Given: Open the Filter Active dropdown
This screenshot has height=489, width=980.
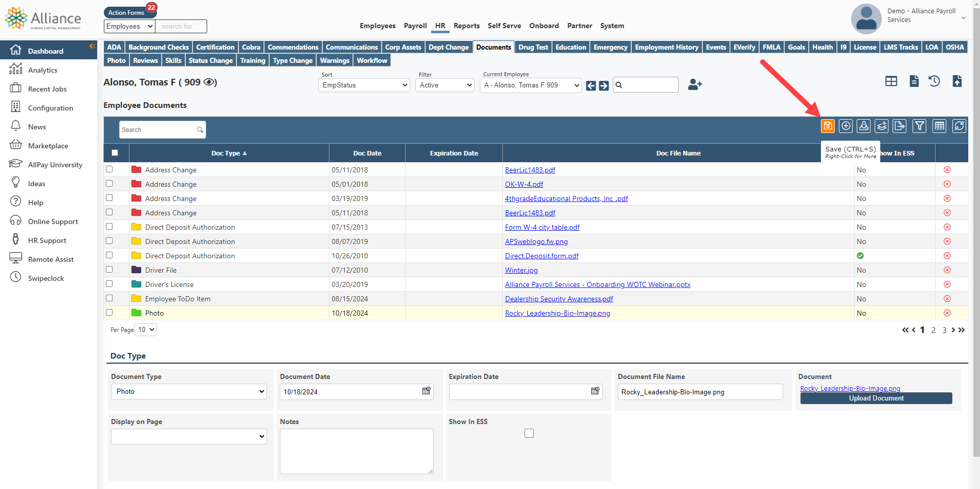Looking at the screenshot, I should tap(444, 85).
